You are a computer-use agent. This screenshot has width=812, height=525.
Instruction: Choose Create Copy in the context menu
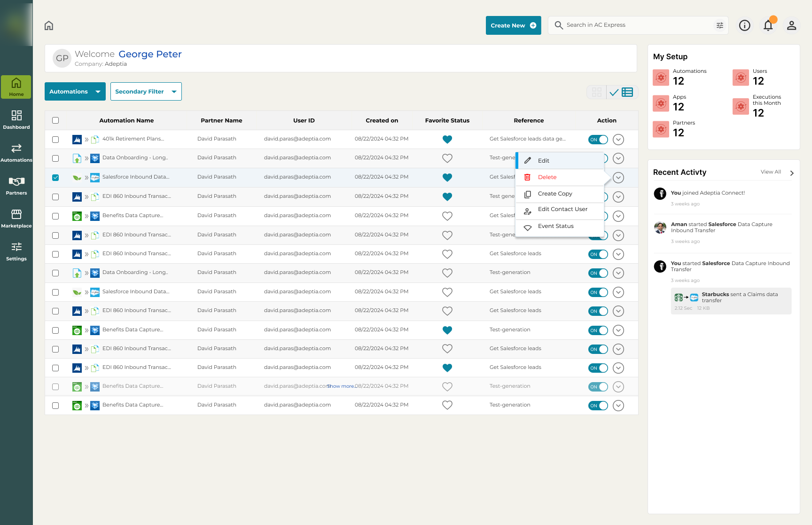coord(554,194)
